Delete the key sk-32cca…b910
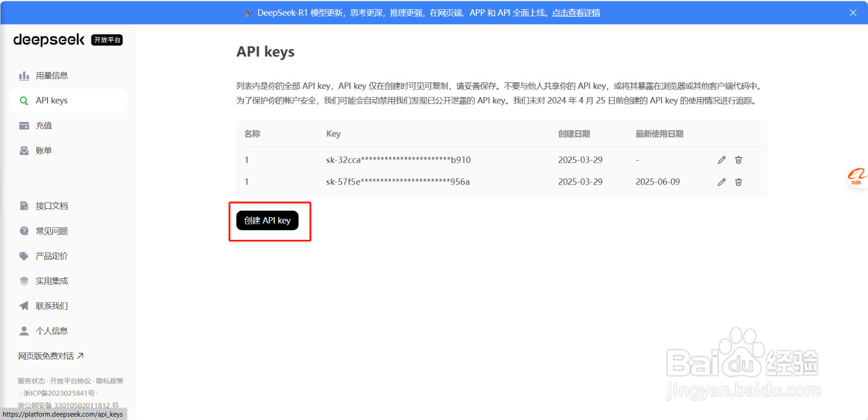Image resolution: width=868 pixels, height=420 pixels. [x=738, y=160]
